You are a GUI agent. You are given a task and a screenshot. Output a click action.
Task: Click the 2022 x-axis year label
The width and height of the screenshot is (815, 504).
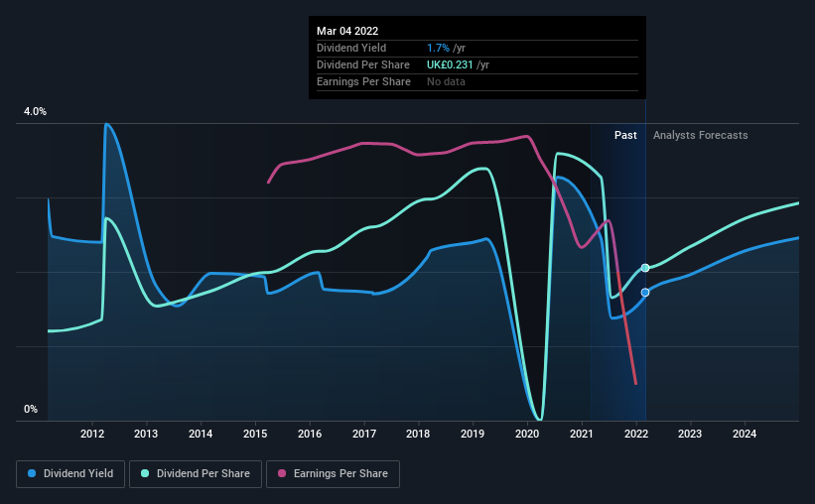(636, 434)
